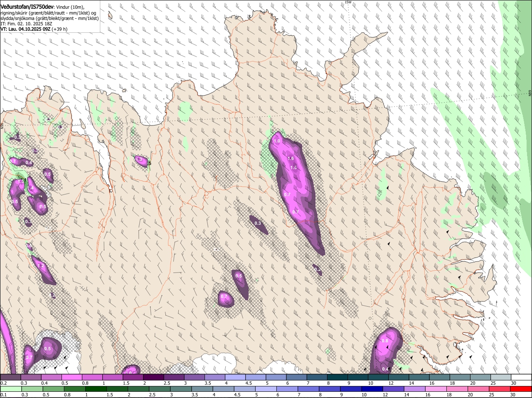This screenshot has height=398, width=532.
Task: Pick the white 30 rain legend swatch
Action: coord(521,377)
